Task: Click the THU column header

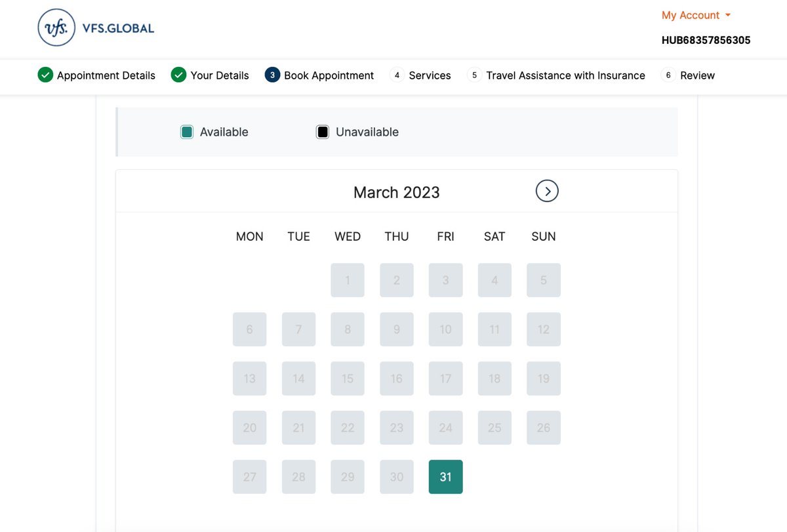Action: point(397,237)
